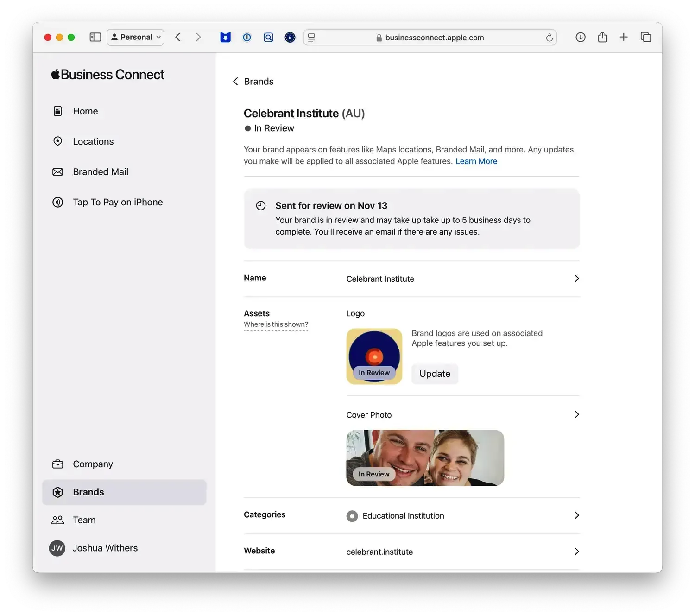Click the businessconnect.apple.com address bar
The image size is (695, 616).
pyautogui.click(x=434, y=38)
